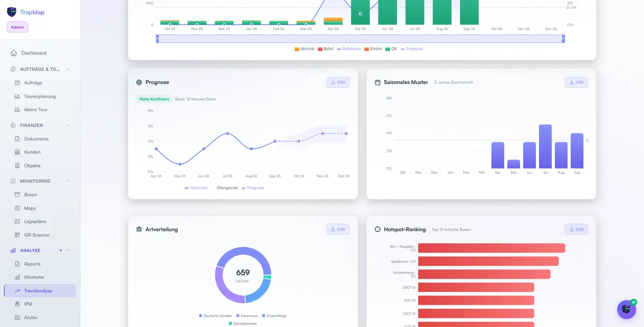Click the TrapMap shield logo icon
Viewport: 644px width, 327px height.
(x=11, y=12)
